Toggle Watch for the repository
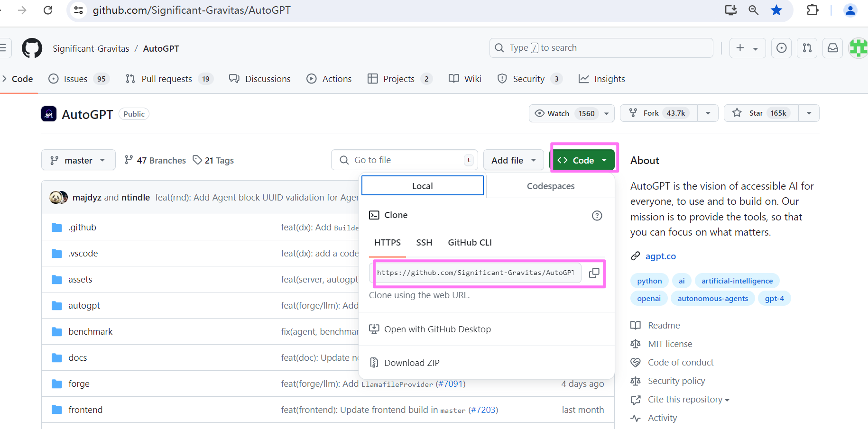 (x=565, y=113)
